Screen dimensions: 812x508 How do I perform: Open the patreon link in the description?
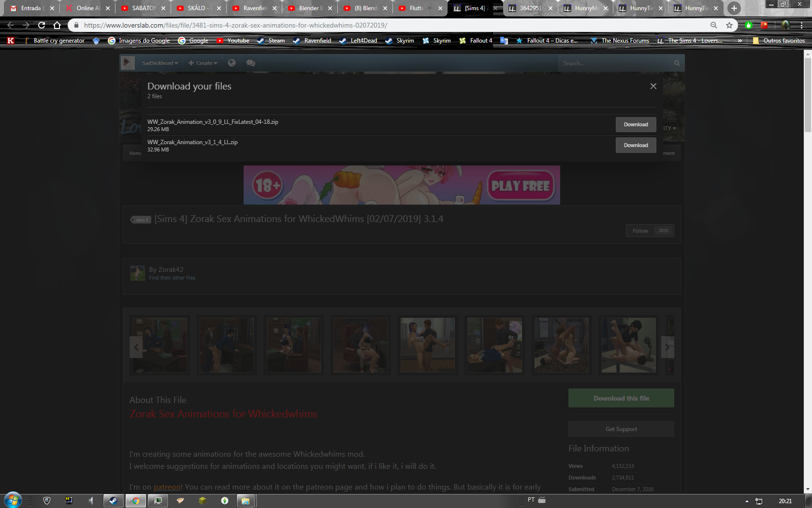tap(167, 487)
